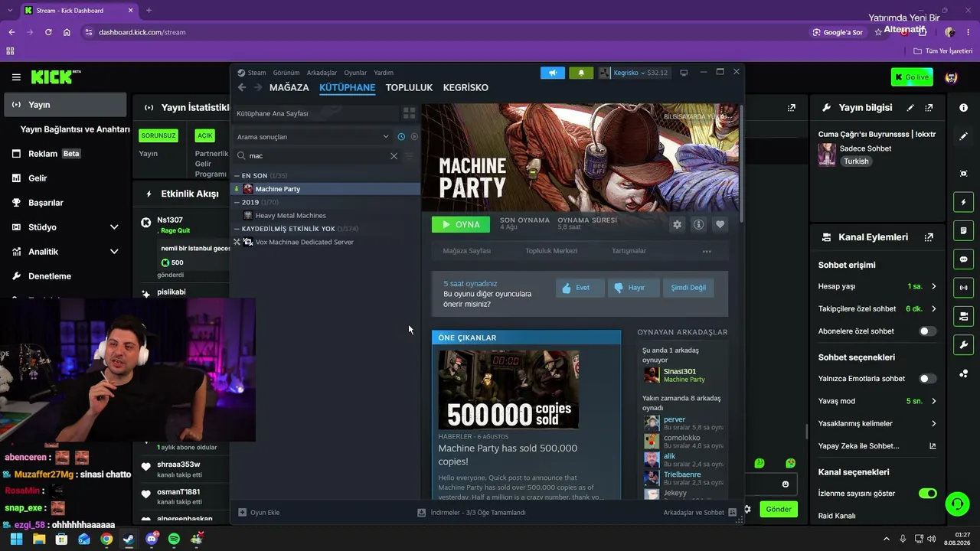Open Arkadaşlar menu in Steam
This screenshot has width=980, height=551.
[x=322, y=73]
